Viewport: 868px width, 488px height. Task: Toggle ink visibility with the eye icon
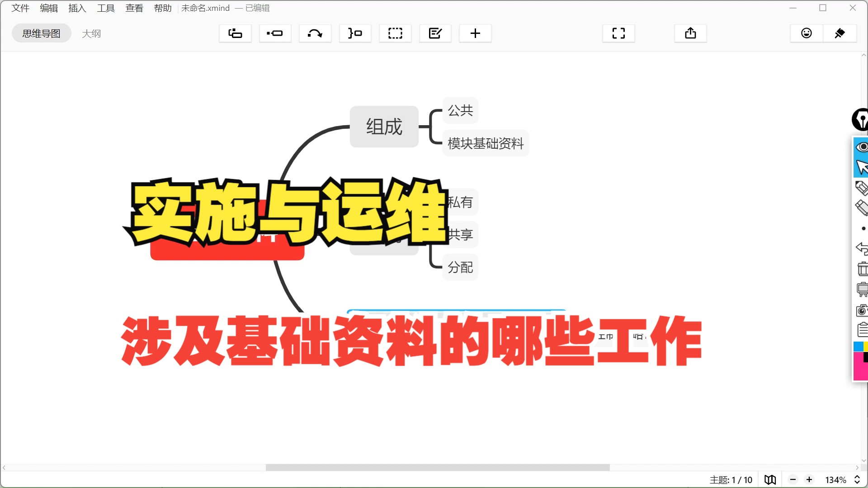861,147
